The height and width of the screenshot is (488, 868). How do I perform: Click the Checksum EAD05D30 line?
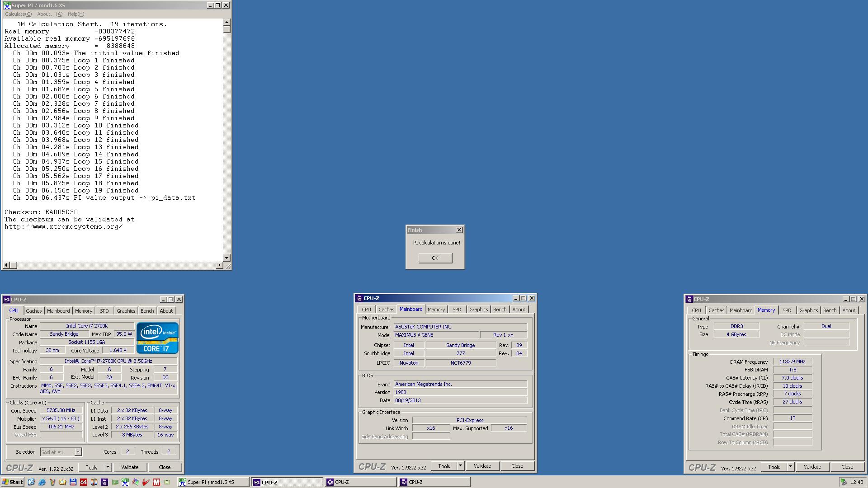[x=41, y=212]
